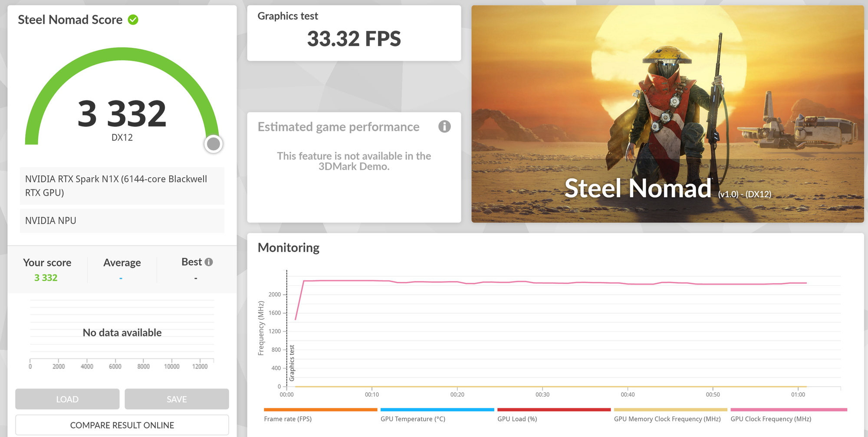Click the green validity checkmark beside Steel Nomad Score
868x437 pixels.
(x=133, y=20)
